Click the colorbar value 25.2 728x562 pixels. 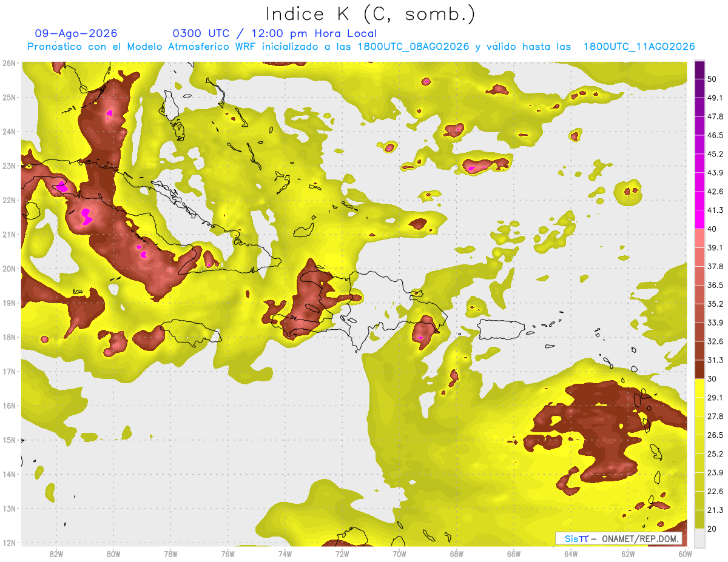point(715,454)
